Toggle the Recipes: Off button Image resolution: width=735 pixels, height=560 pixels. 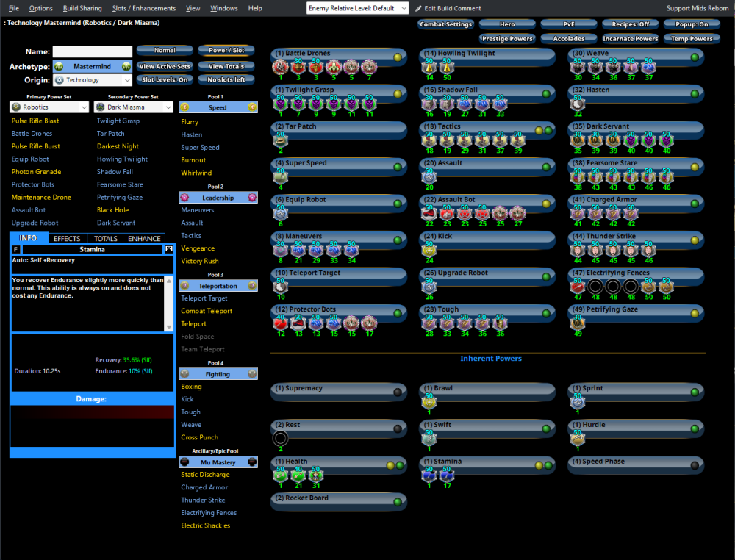pos(630,24)
